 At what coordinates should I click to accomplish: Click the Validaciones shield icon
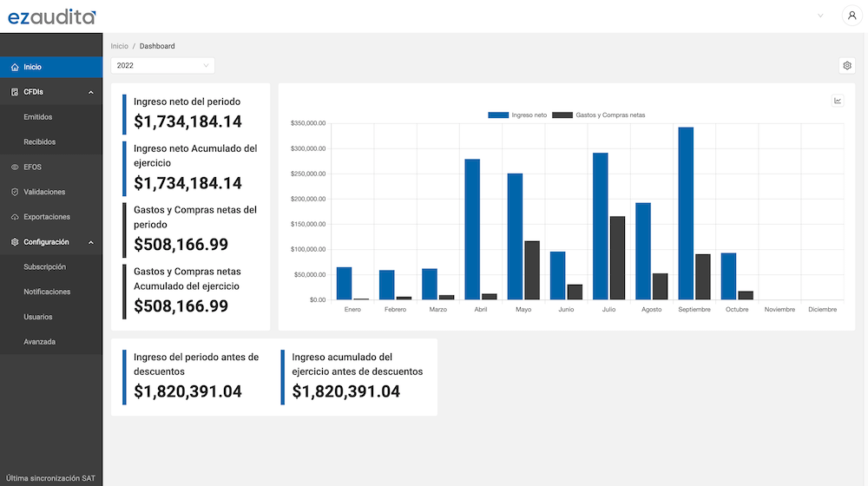pos(15,192)
